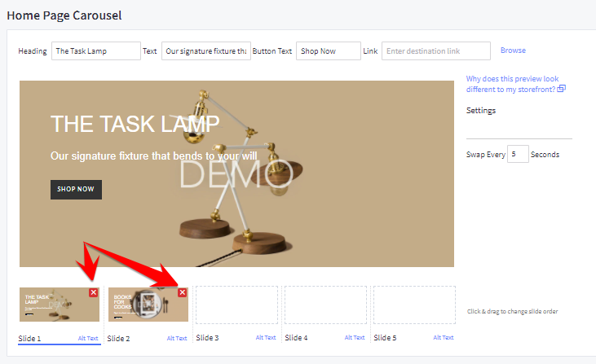Delete Slide 1 using its red X
Viewport: 596px width, 364px height.
click(94, 292)
